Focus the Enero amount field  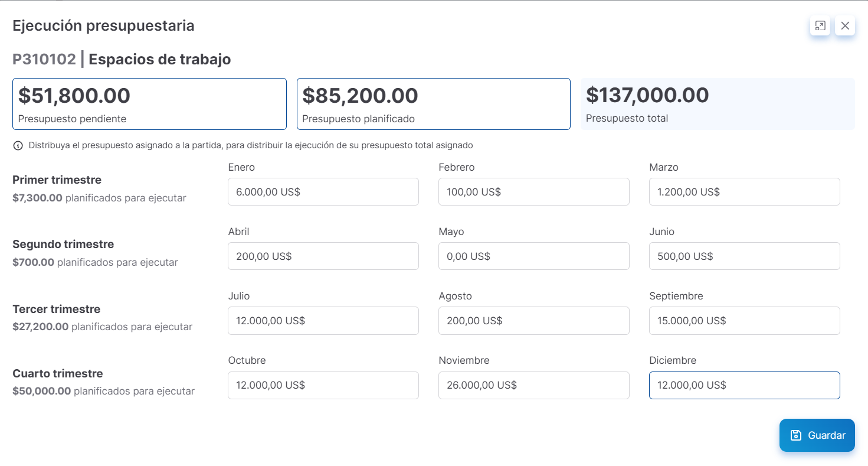click(323, 192)
